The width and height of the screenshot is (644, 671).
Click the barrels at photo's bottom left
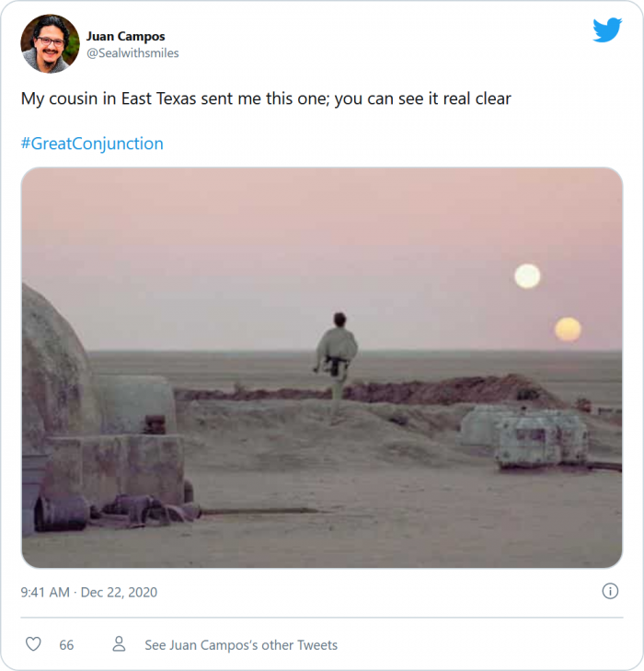point(63,513)
